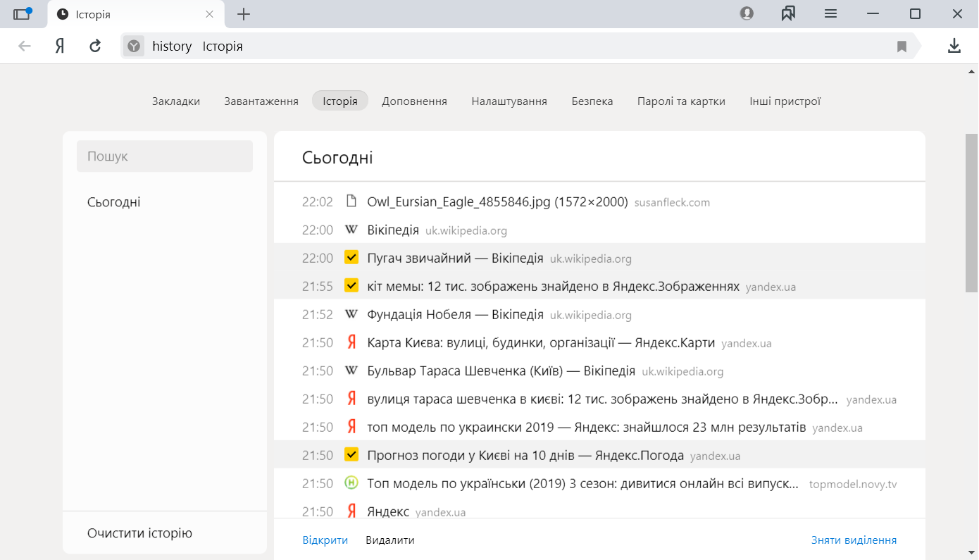This screenshot has height=560, width=979.
Task: Open топ модель по украински 2019 entry
Action: pyautogui.click(x=586, y=428)
